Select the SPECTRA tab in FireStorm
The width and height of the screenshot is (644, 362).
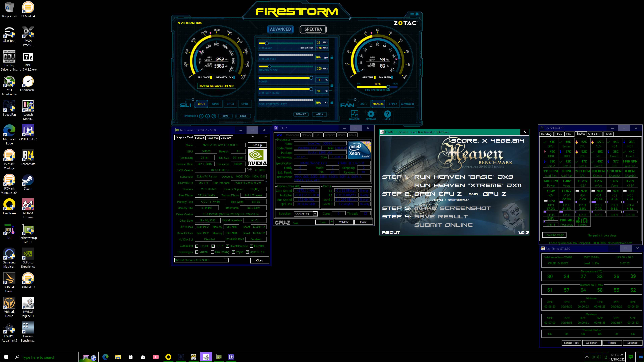point(313,29)
